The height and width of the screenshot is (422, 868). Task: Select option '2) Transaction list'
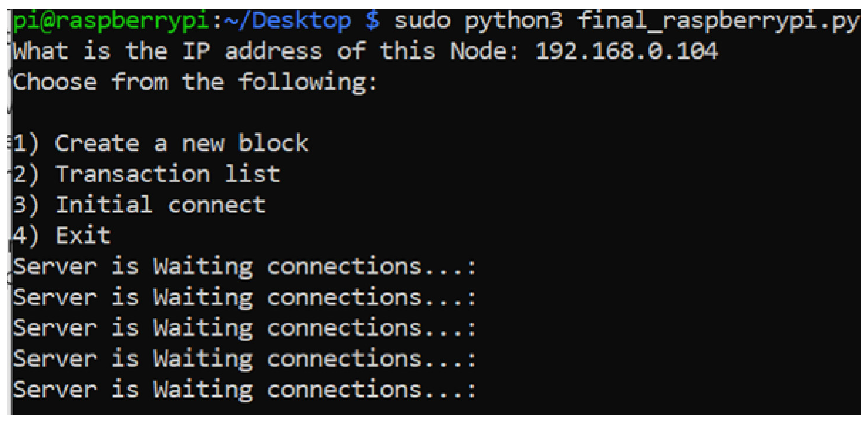(x=147, y=174)
